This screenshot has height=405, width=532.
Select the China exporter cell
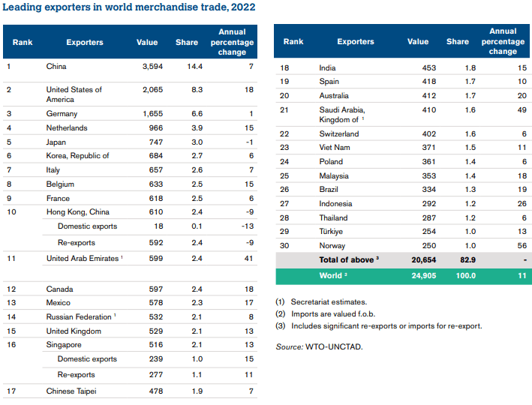pos(57,67)
